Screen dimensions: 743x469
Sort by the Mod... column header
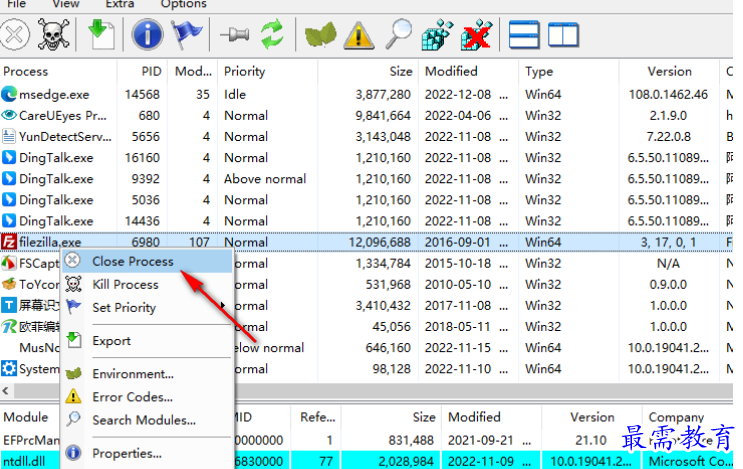(192, 72)
